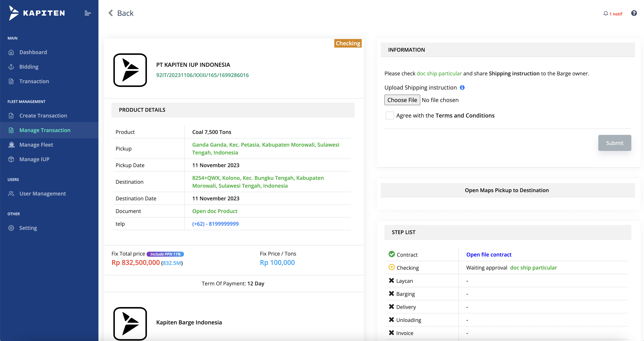
Task: Click the Dashboard home icon
Action: 11,52
